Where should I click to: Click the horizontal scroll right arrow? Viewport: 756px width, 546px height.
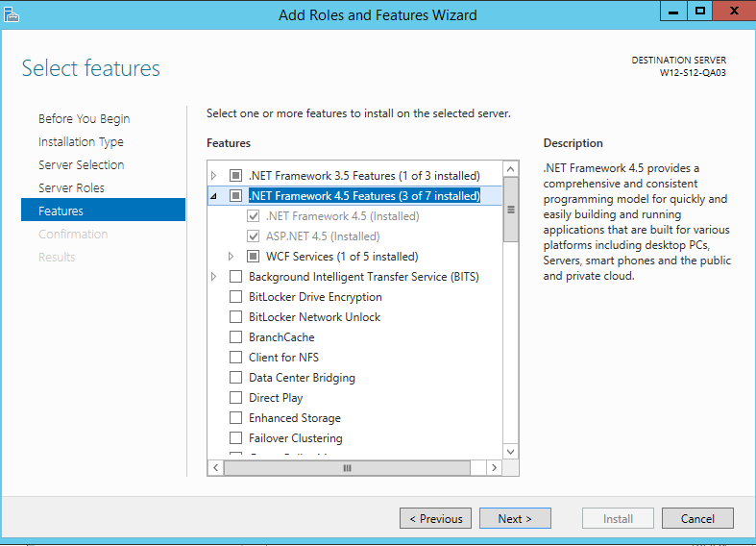[494, 468]
